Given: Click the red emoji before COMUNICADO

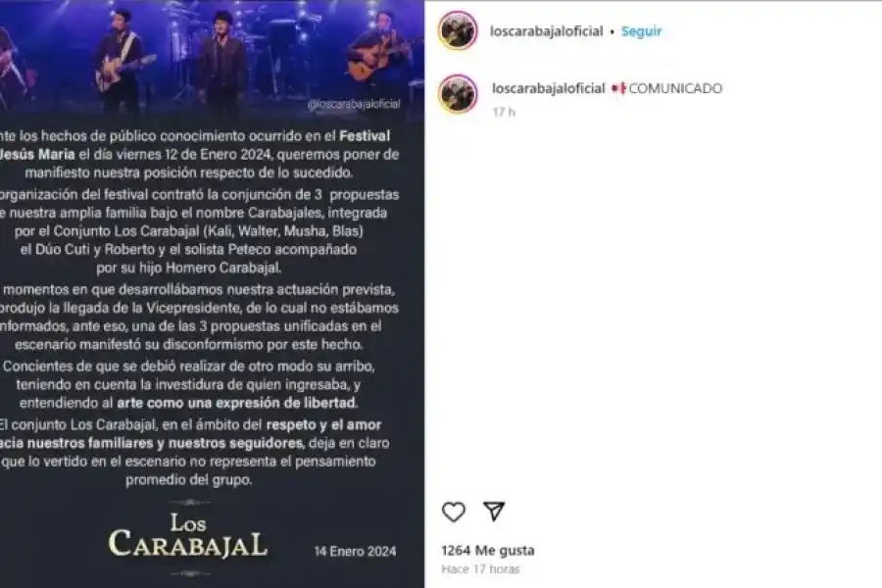Looking at the screenshot, I should [618, 88].
